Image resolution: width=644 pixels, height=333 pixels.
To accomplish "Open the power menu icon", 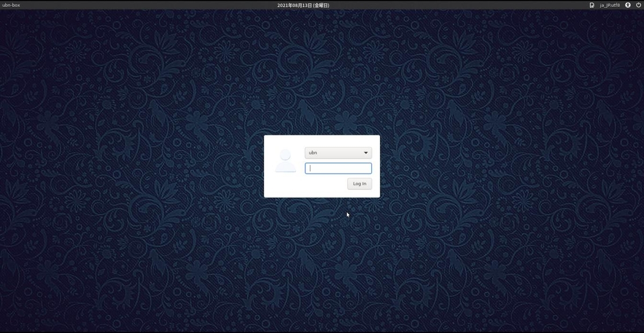I will click(638, 5).
